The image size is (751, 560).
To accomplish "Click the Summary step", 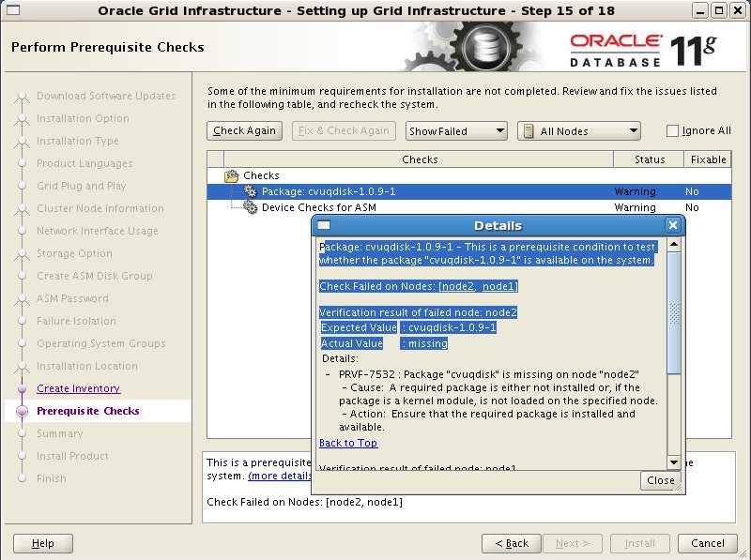I will pyautogui.click(x=60, y=433).
